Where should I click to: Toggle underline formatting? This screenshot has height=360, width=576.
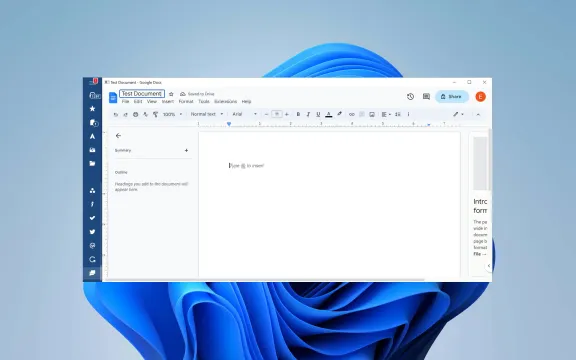point(318,115)
